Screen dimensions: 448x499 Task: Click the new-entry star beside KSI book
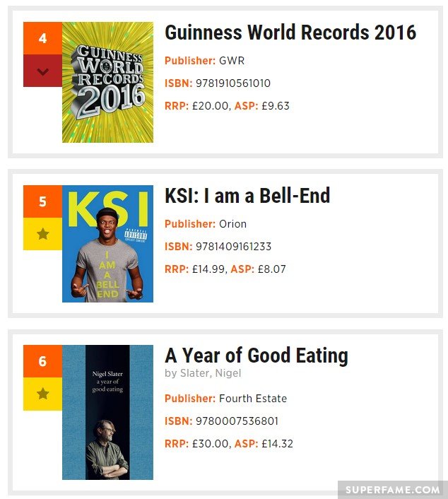coord(42,234)
